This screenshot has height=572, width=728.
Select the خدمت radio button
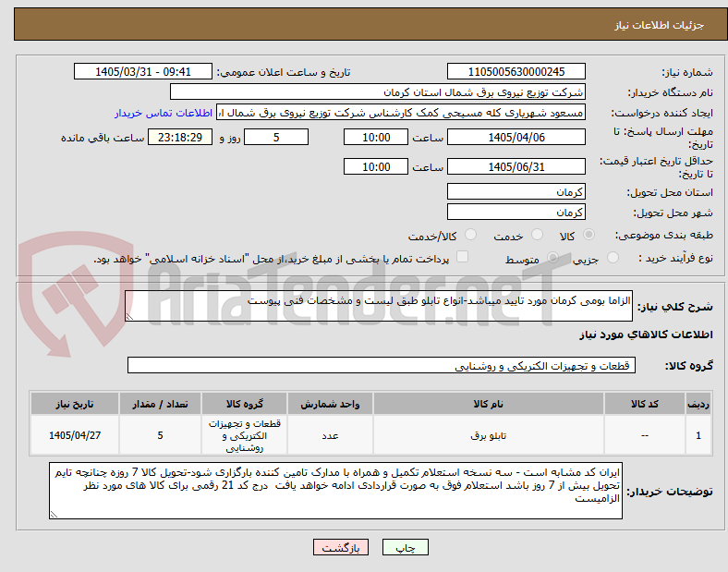[x=537, y=235]
